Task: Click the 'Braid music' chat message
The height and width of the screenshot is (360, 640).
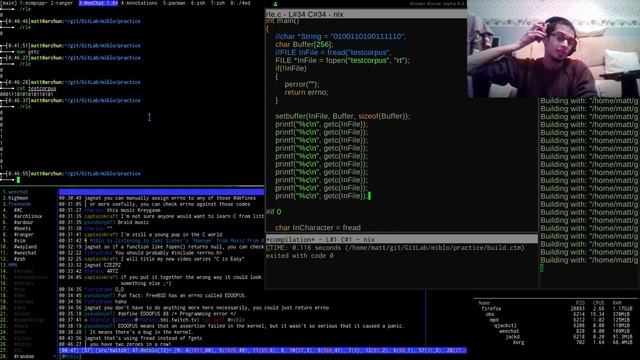Action: point(133,222)
